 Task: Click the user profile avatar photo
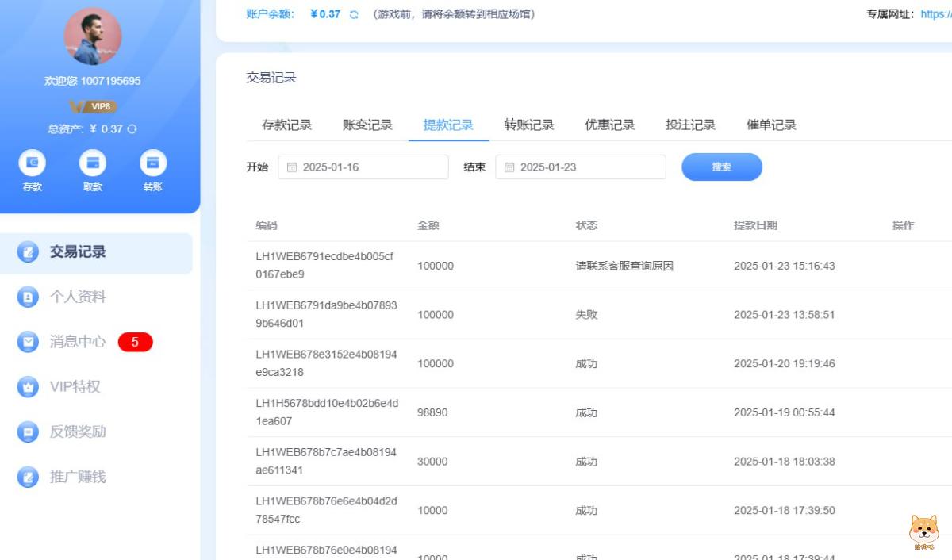click(x=93, y=35)
